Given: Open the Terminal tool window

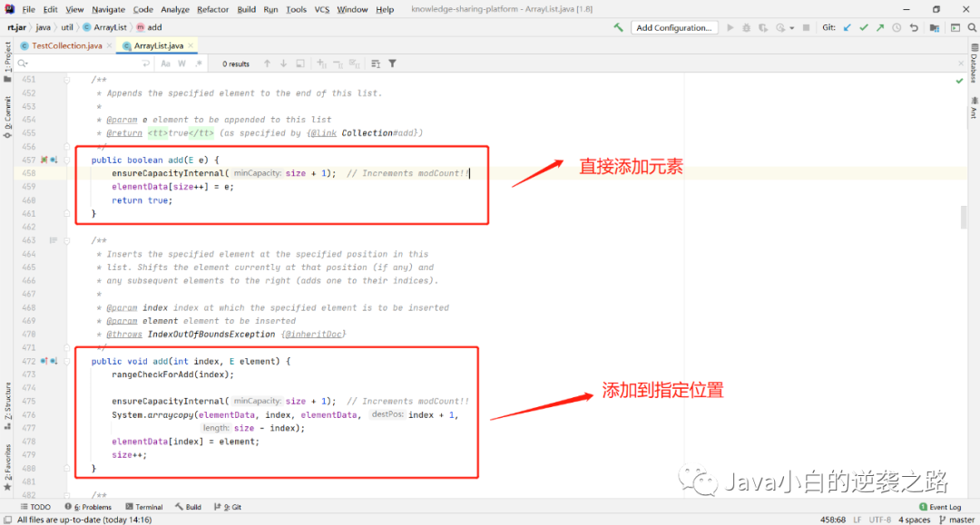Looking at the screenshot, I should pyautogui.click(x=143, y=507).
